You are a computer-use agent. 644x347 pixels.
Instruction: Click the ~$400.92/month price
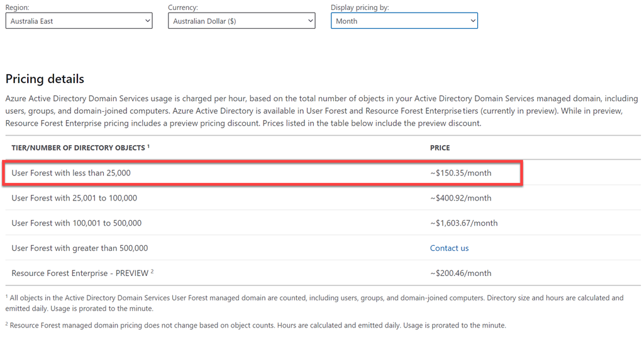pyautogui.click(x=461, y=198)
